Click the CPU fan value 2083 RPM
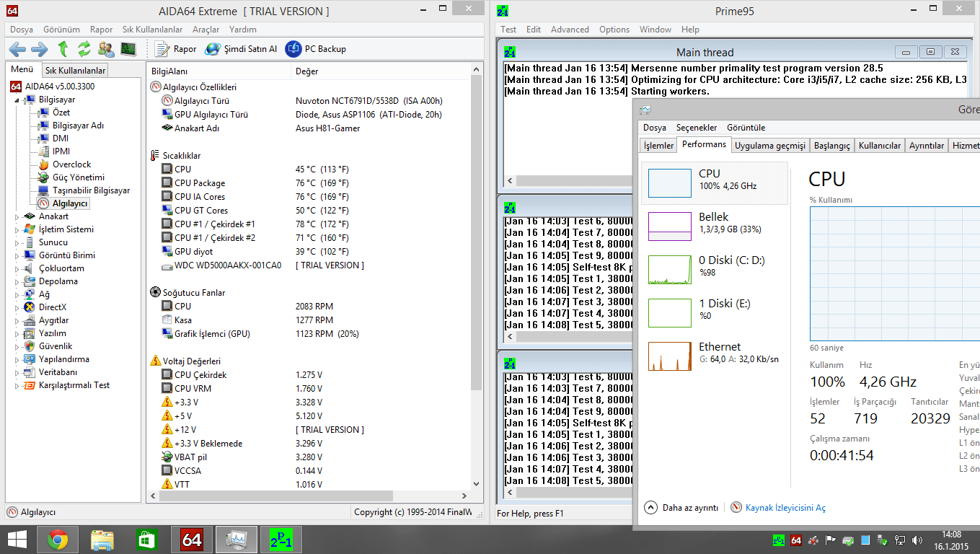The width and height of the screenshot is (980, 554). click(314, 307)
